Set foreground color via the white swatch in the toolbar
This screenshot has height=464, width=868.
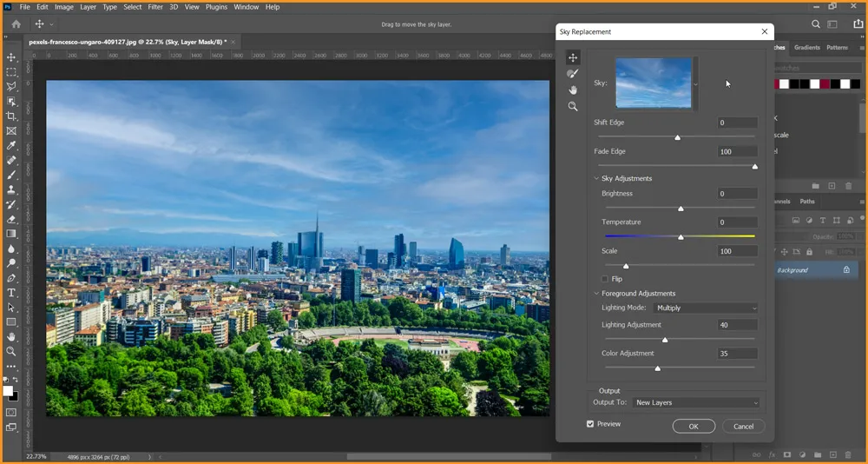coord(8,391)
